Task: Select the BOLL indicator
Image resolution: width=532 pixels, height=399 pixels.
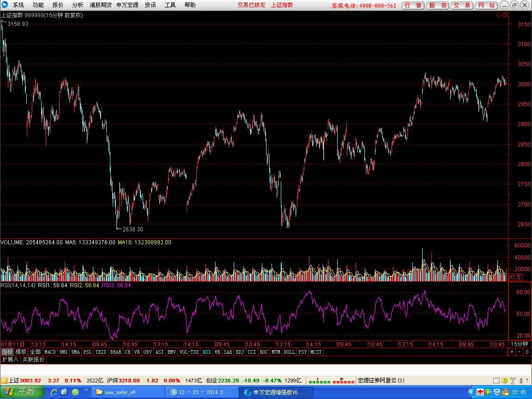Action: tap(290, 352)
